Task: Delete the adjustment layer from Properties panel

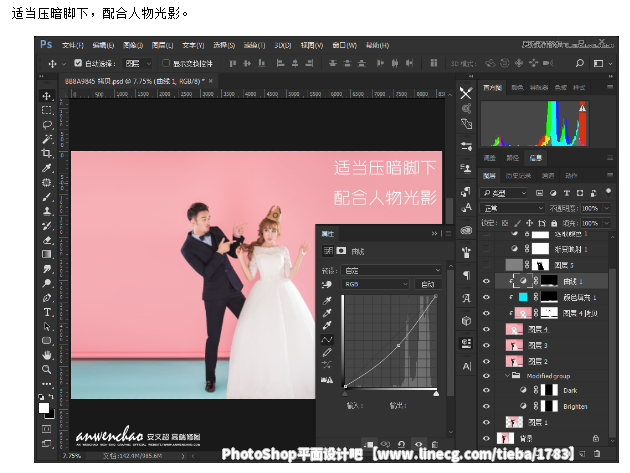Action: click(x=435, y=444)
